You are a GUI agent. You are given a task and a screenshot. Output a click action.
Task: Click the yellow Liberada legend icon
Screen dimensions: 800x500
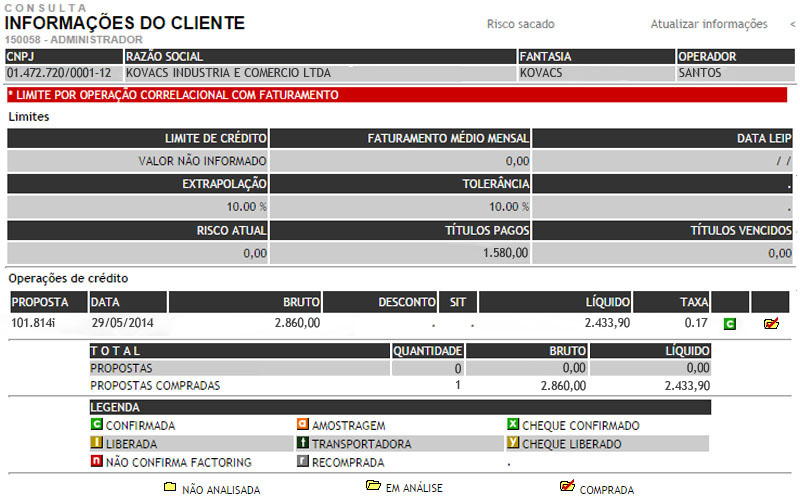click(96, 443)
